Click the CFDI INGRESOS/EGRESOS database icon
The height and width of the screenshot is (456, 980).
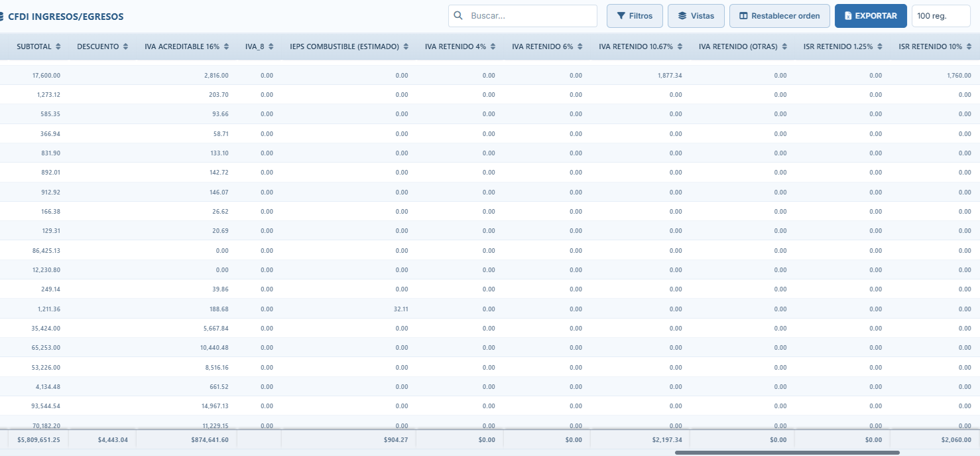[x=1, y=17]
